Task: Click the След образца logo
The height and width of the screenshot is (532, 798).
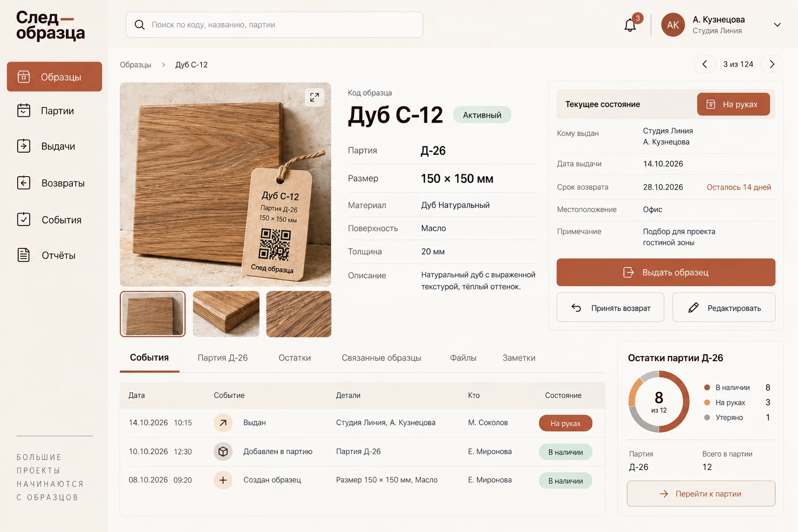Action: pyautogui.click(x=50, y=25)
